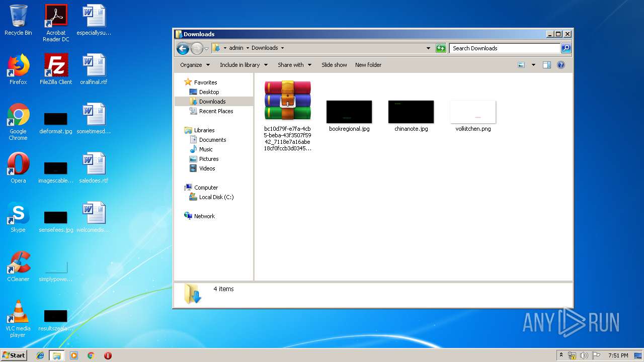The height and width of the screenshot is (362, 644).
Task: Open address bar previous locations dropdown
Action: [x=428, y=48]
